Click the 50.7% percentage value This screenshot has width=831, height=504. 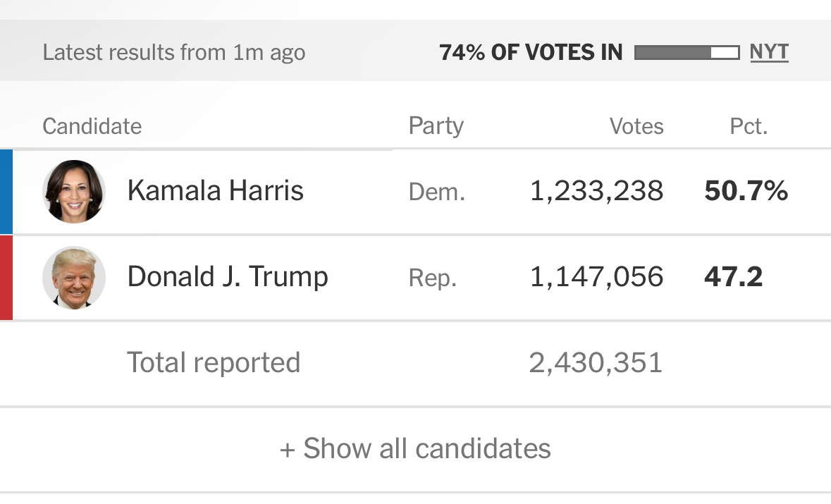coord(746,191)
